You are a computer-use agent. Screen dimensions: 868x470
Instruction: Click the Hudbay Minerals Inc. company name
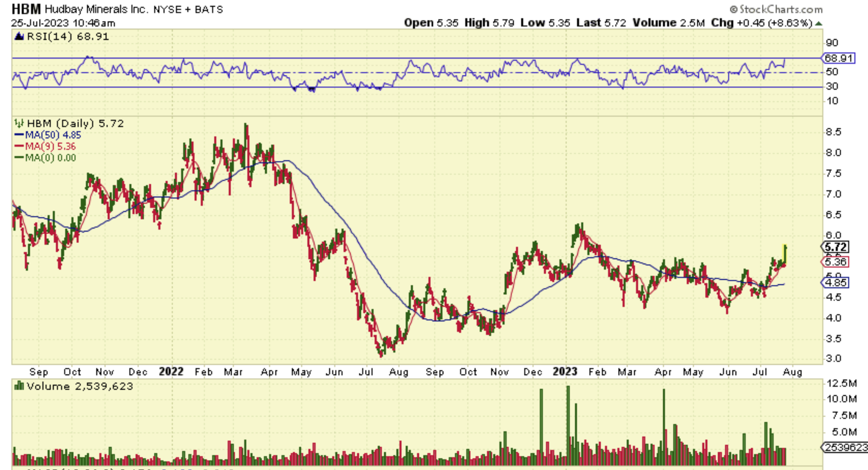(x=97, y=9)
